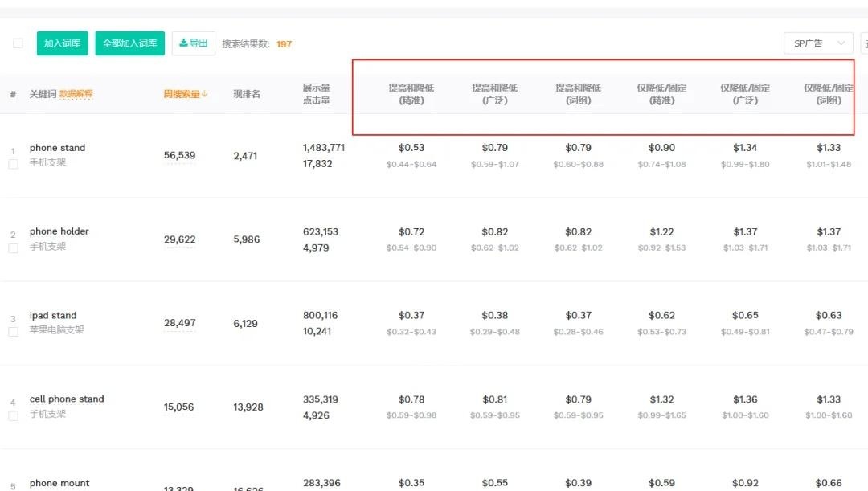Screen dimensions: 868x491
Task: Open the 数据解释 link in header
Action: click(x=76, y=94)
